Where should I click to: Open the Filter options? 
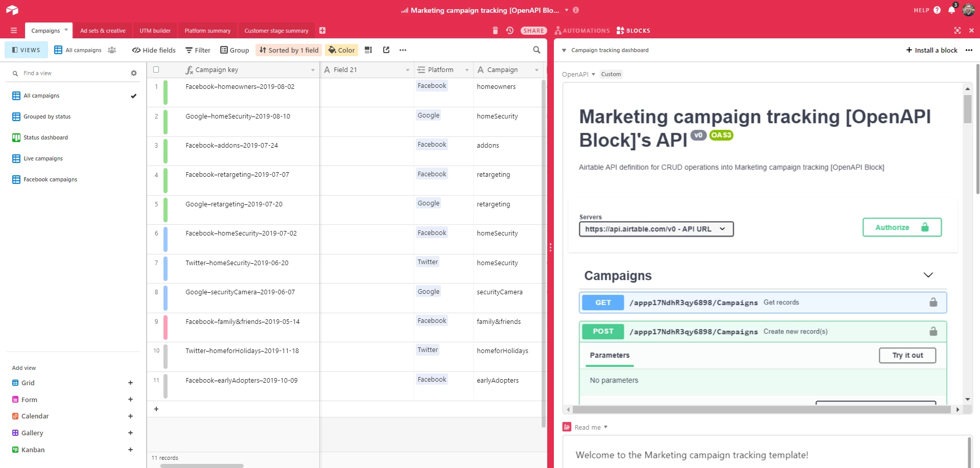[198, 50]
